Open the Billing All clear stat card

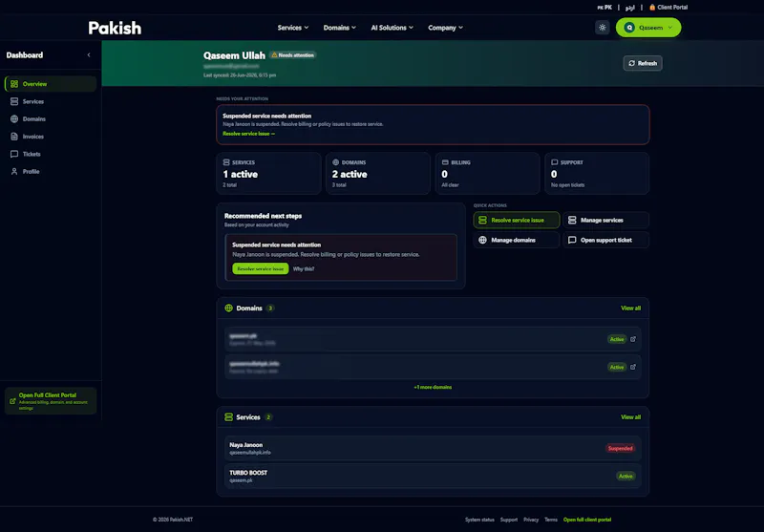point(487,174)
